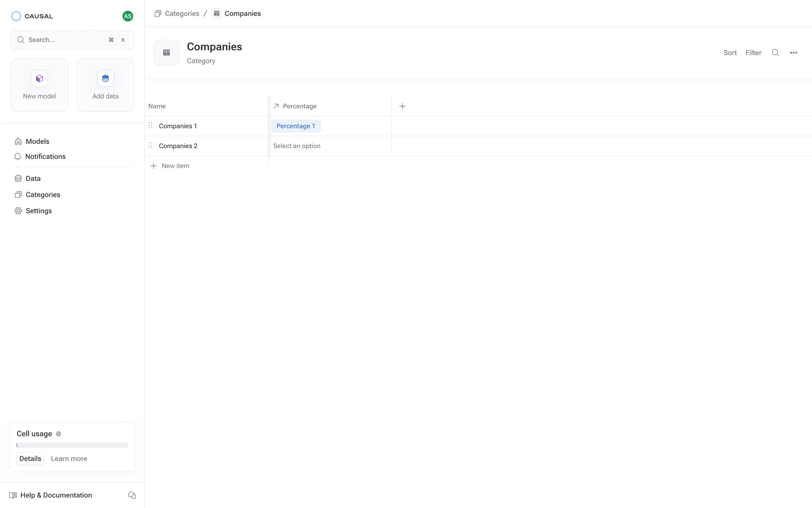Screen dimensions: 812x508
Task: Click the Companies category book icon tile
Action: click(x=166, y=53)
